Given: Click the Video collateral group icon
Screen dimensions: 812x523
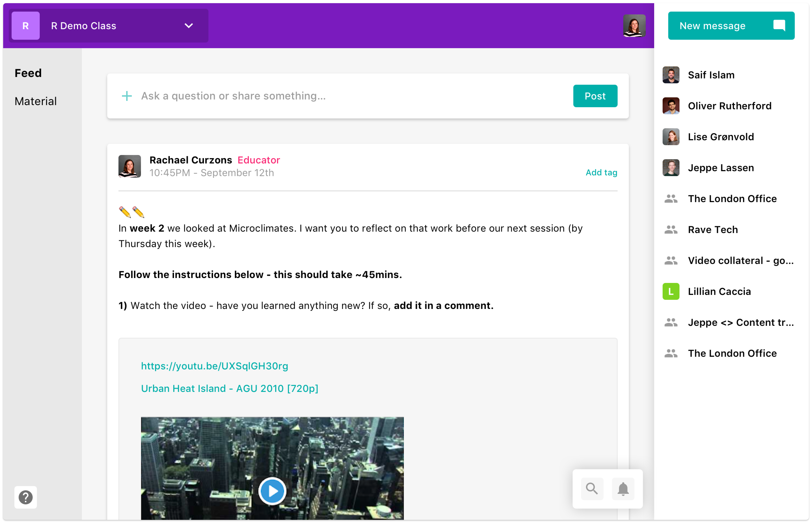Looking at the screenshot, I should click(x=671, y=260).
